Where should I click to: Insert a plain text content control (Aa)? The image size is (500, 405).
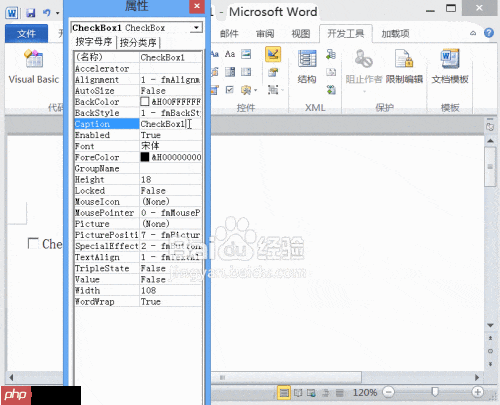[x=230, y=54]
